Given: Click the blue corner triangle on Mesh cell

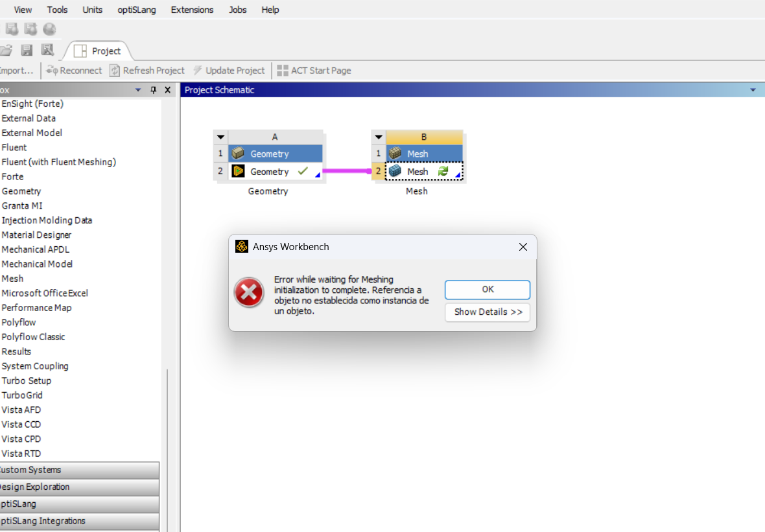Looking at the screenshot, I should 458,175.
